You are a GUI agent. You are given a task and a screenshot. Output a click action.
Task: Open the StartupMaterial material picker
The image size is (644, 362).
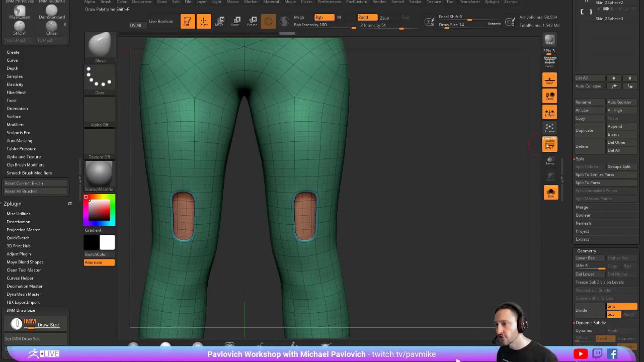point(100,176)
